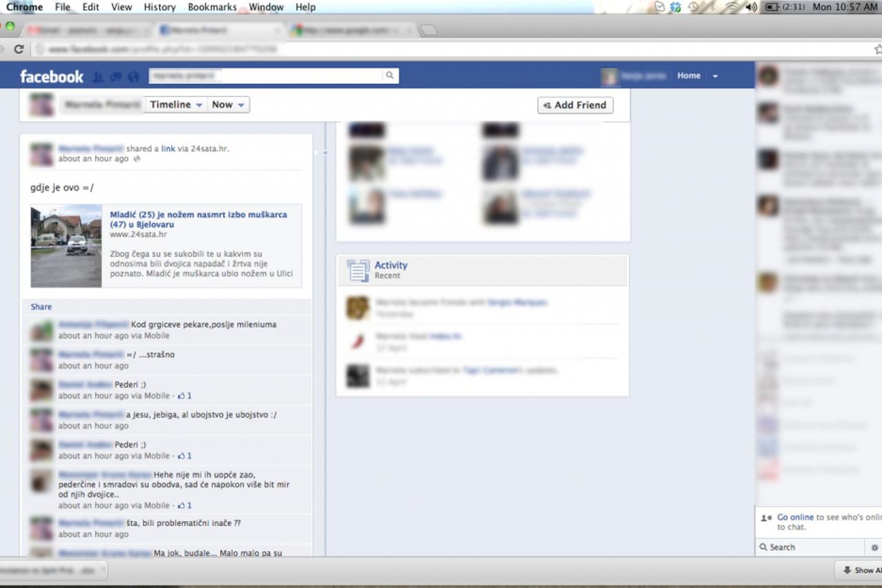Expand the Now dropdown
The width and height of the screenshot is (882, 588).
(x=228, y=105)
